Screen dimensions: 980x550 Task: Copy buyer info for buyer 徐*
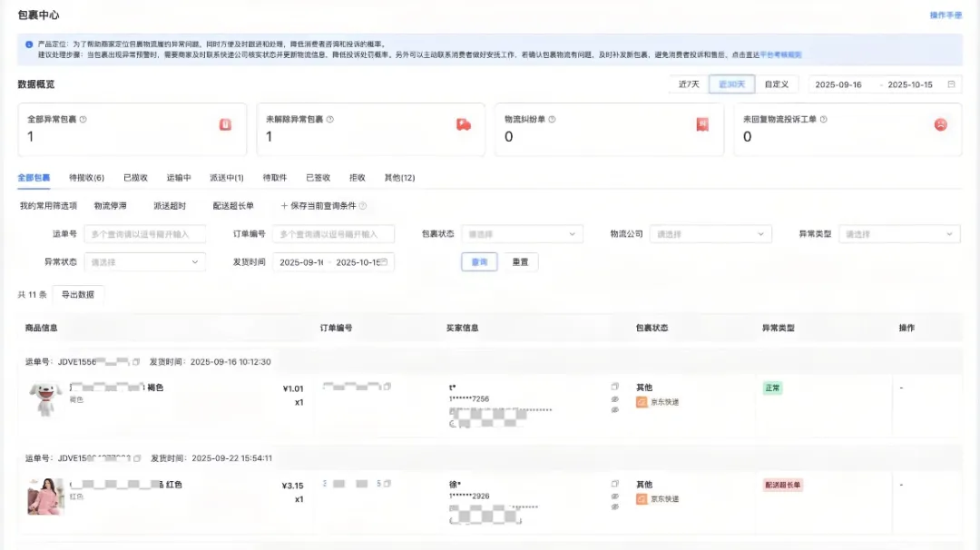(x=614, y=485)
